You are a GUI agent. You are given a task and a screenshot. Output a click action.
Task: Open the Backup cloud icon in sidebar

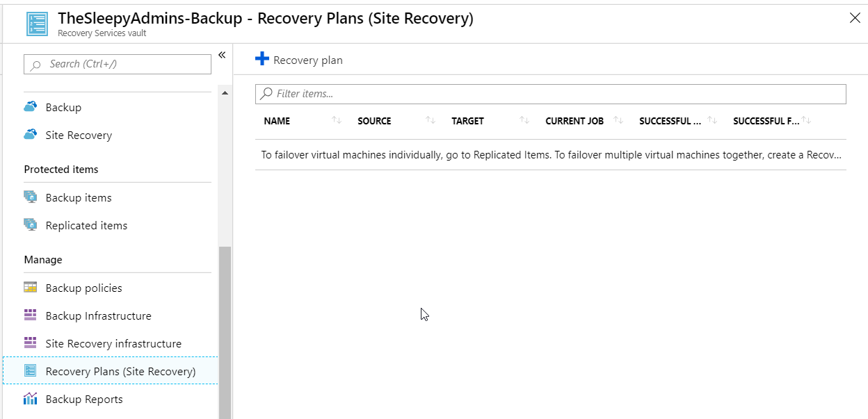coord(31,107)
